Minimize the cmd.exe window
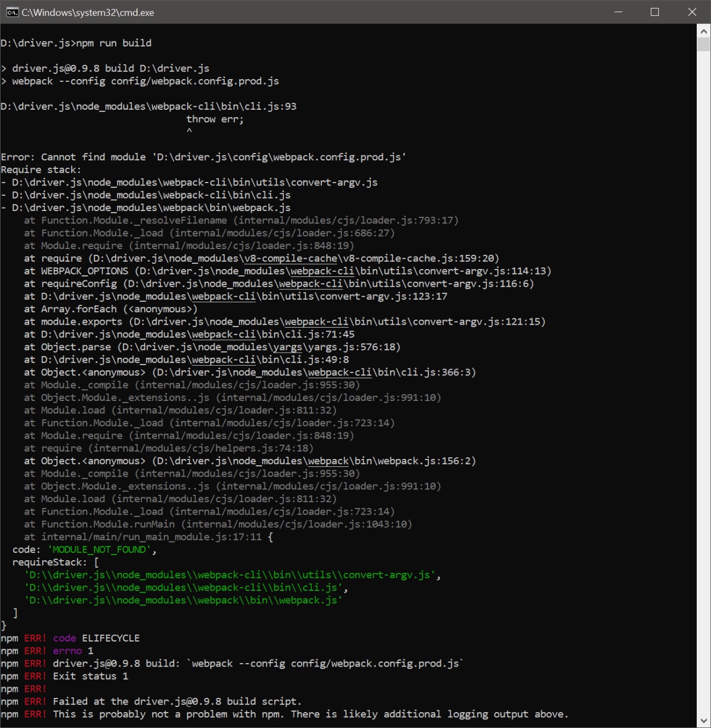The width and height of the screenshot is (711, 728). coord(619,12)
